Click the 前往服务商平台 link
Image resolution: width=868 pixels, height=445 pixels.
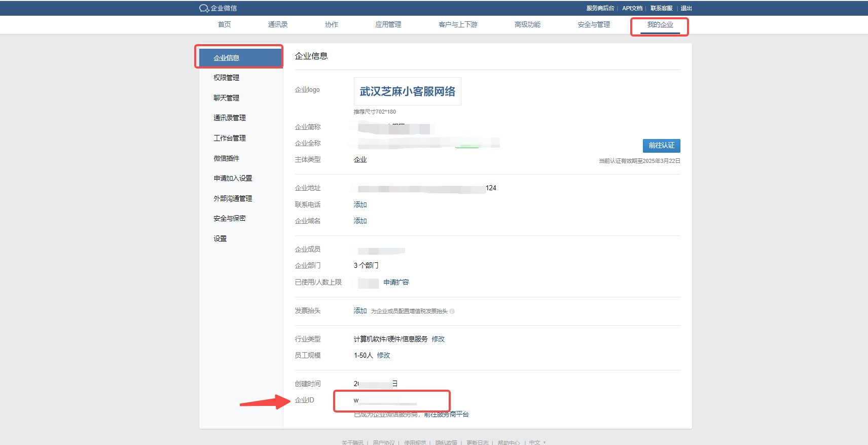coord(447,415)
